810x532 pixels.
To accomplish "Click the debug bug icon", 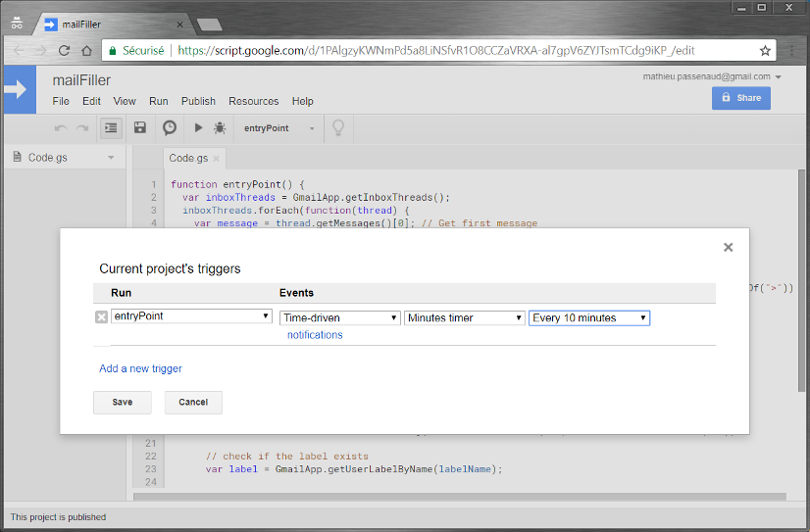I will click(220, 127).
